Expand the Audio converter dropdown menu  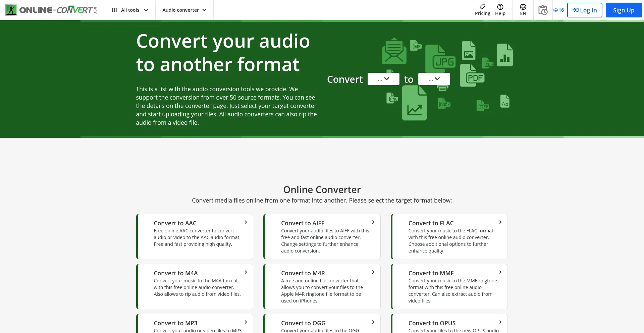(184, 10)
